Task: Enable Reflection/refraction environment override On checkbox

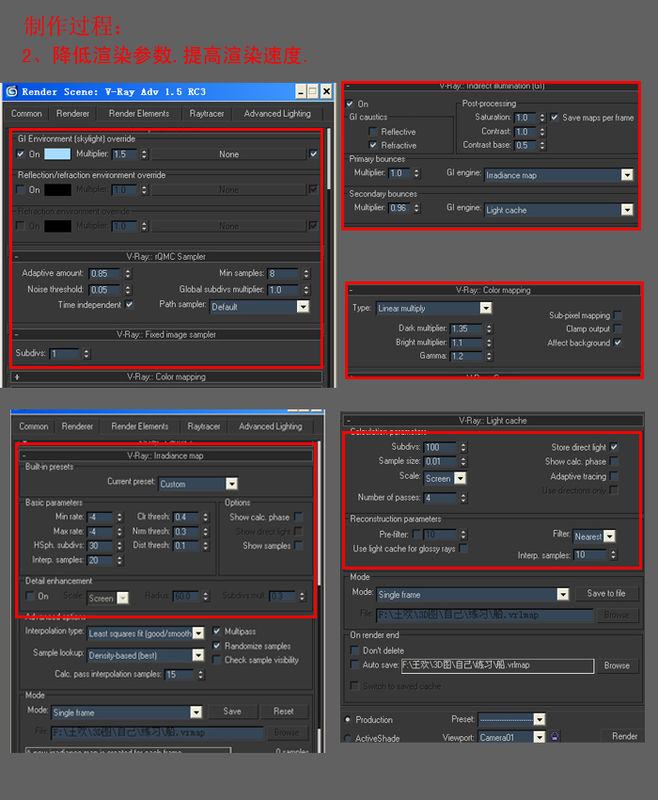Action: [20, 190]
